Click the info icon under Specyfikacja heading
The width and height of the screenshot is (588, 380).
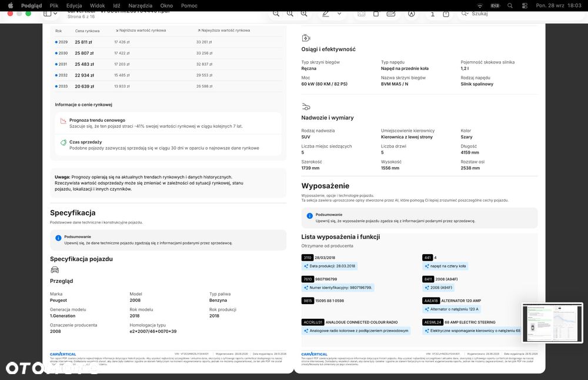point(58,238)
